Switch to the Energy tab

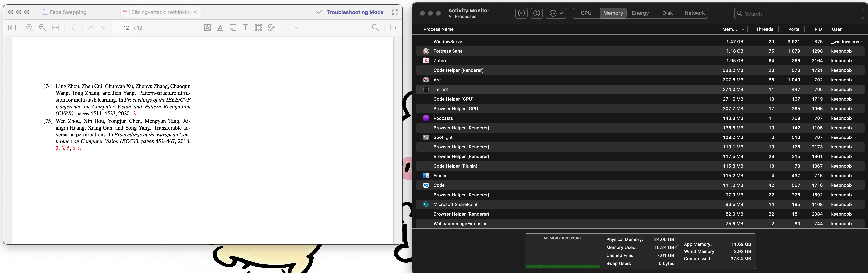[x=640, y=13]
